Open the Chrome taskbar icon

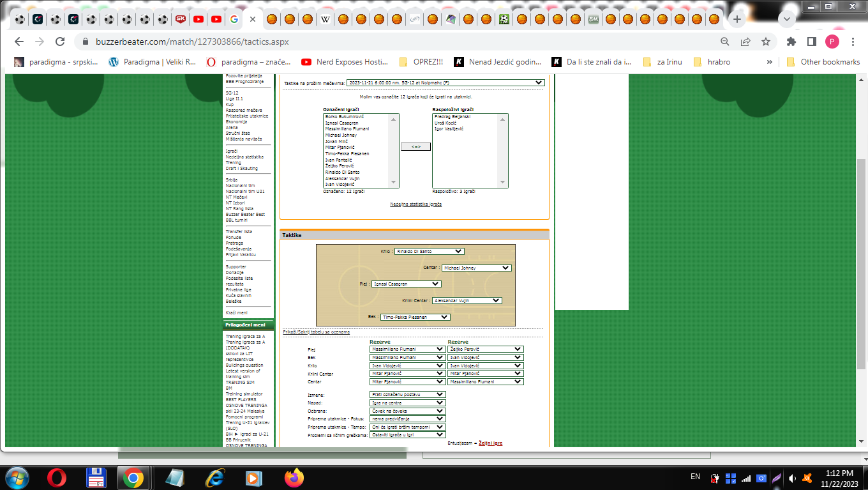coord(133,477)
